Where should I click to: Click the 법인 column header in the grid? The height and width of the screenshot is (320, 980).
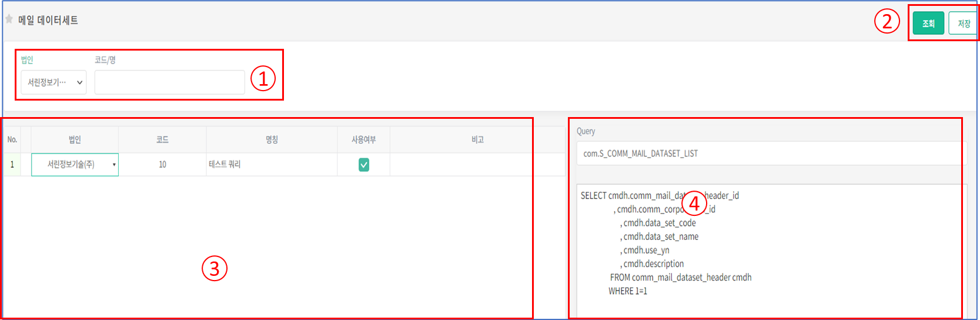click(x=75, y=139)
